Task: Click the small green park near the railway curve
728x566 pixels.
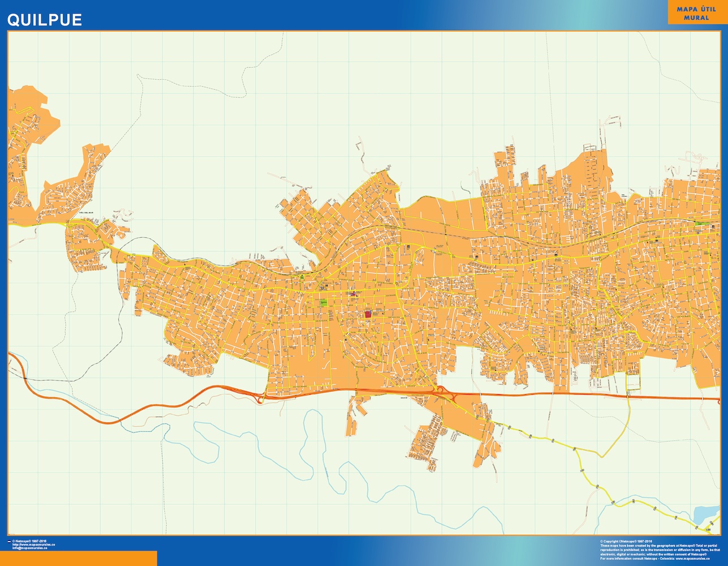Action: click(303, 276)
